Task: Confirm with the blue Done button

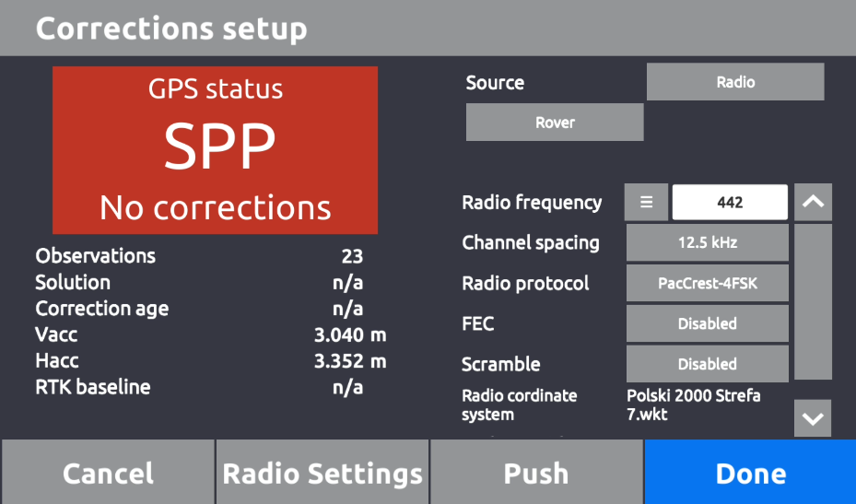Action: pyautogui.click(x=750, y=473)
